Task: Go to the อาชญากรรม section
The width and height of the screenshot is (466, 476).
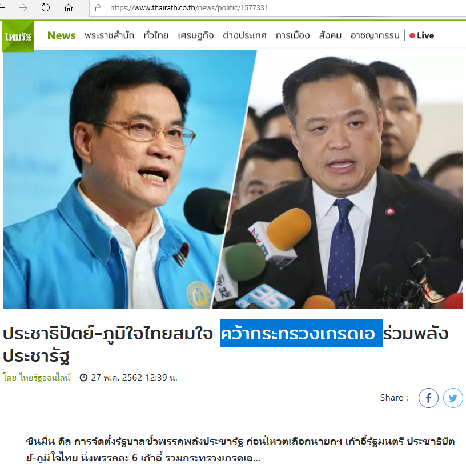Action: point(375,35)
